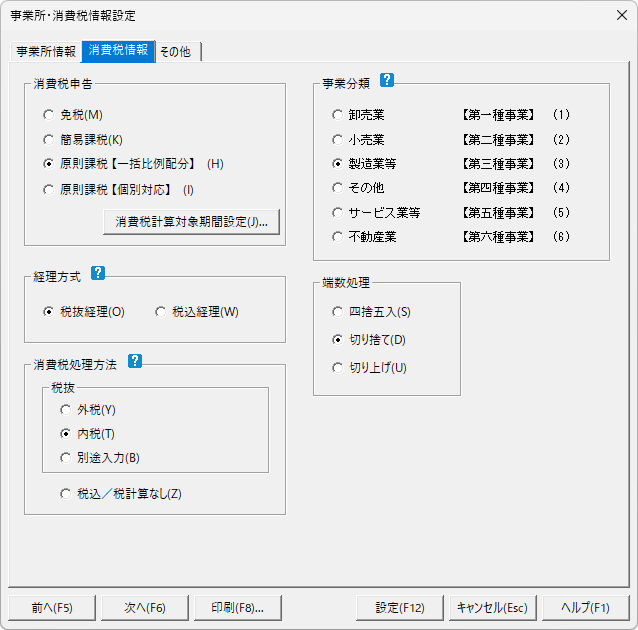This screenshot has height=630, width=638.
Task: Open the その他 tab
Action: click(x=175, y=52)
